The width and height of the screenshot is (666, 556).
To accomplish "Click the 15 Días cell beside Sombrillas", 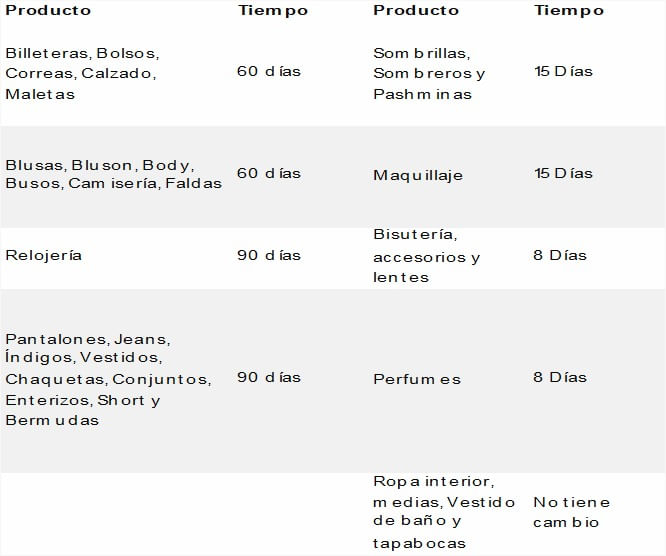I will (x=563, y=71).
